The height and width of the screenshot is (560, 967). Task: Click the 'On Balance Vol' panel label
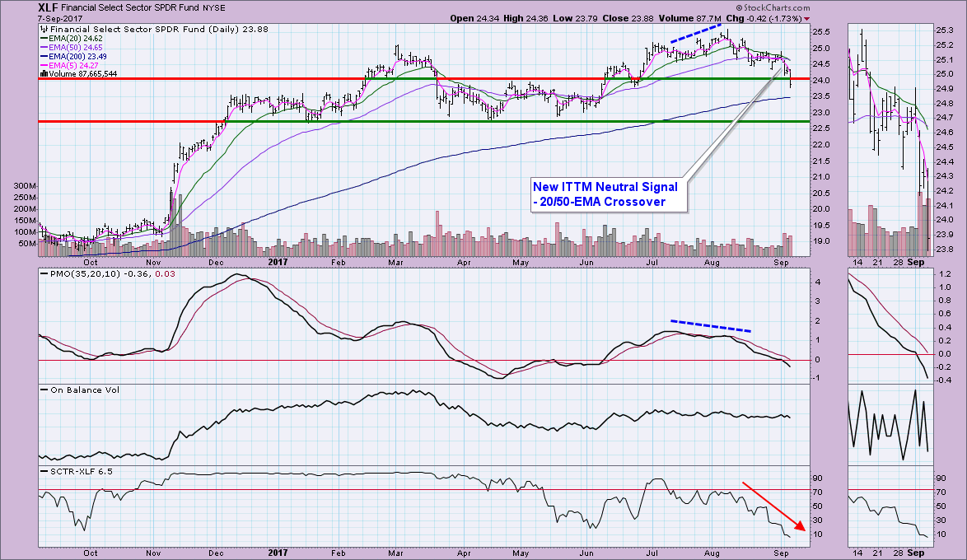80,390
